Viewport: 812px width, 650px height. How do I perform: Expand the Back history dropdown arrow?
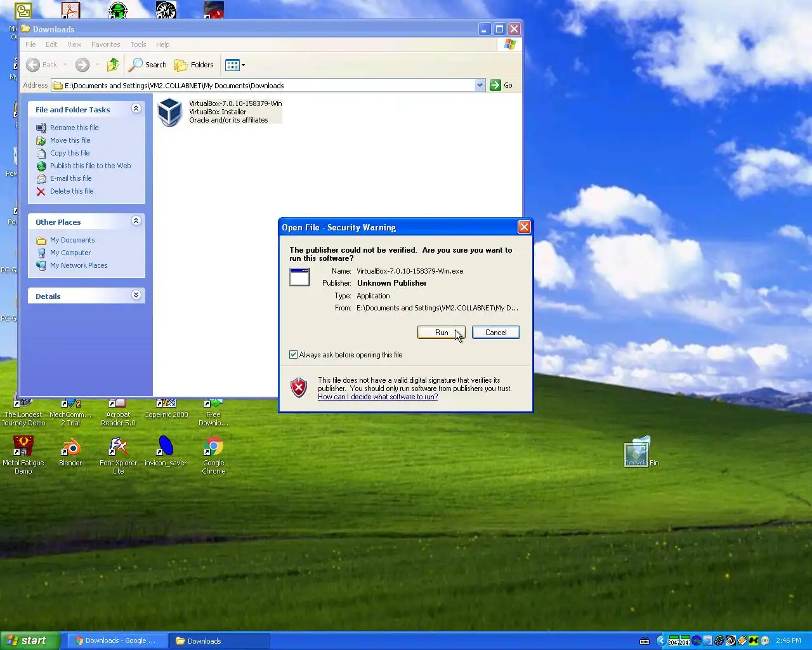(x=65, y=65)
